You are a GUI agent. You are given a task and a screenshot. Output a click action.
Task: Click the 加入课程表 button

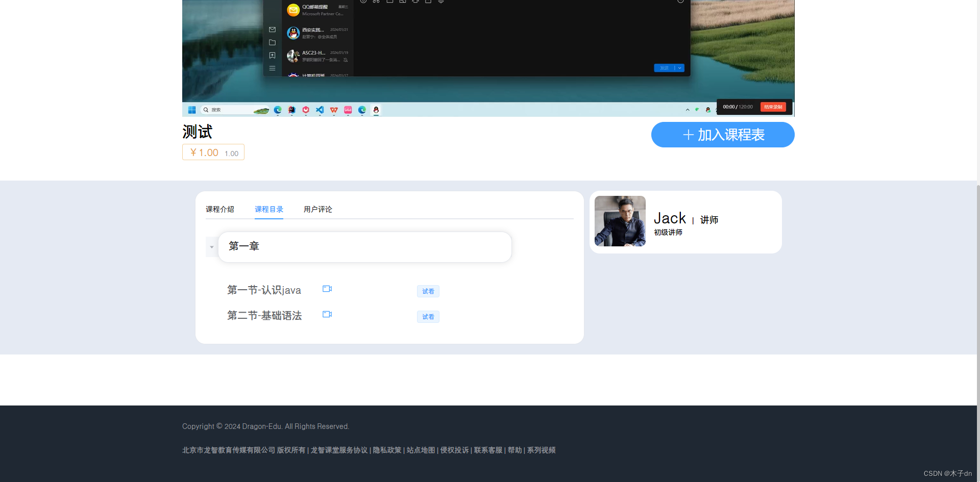tap(723, 135)
